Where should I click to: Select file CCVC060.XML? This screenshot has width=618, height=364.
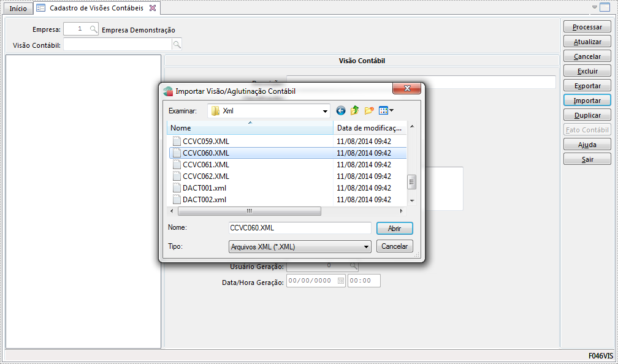point(288,153)
